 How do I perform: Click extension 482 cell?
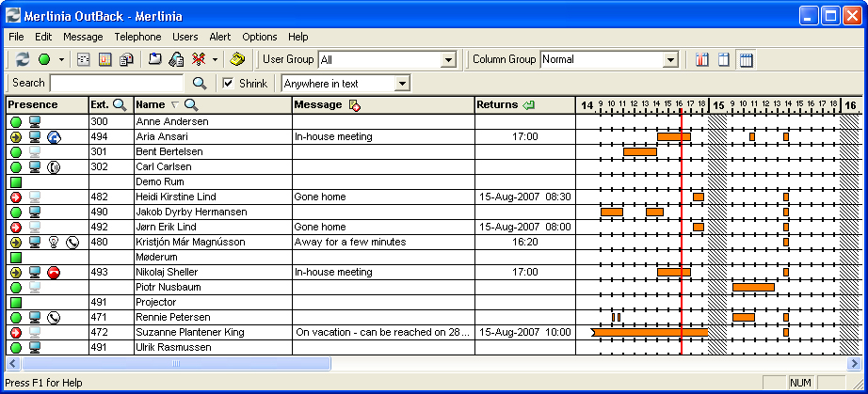click(x=111, y=197)
